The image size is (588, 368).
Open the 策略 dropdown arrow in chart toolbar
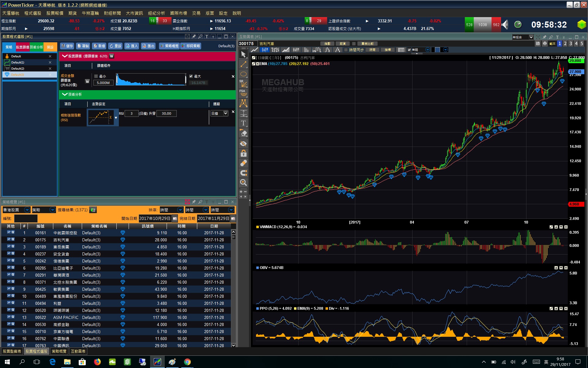pyautogui.click(x=428, y=50)
